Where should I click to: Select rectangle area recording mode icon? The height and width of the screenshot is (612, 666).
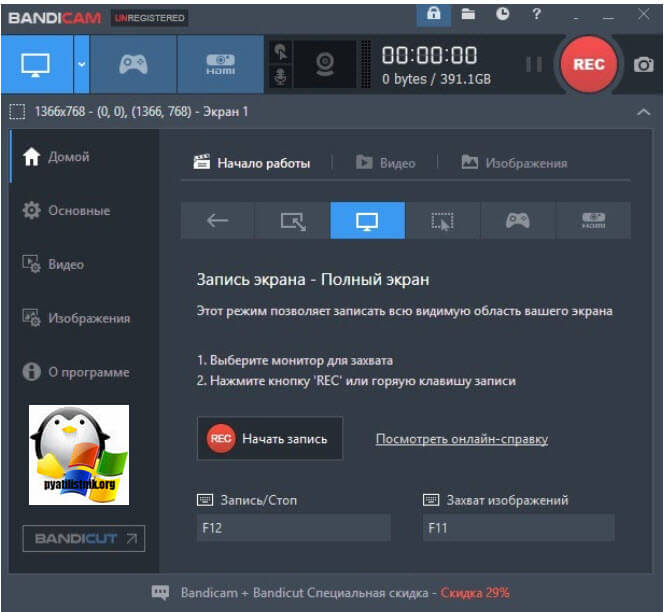click(x=293, y=220)
